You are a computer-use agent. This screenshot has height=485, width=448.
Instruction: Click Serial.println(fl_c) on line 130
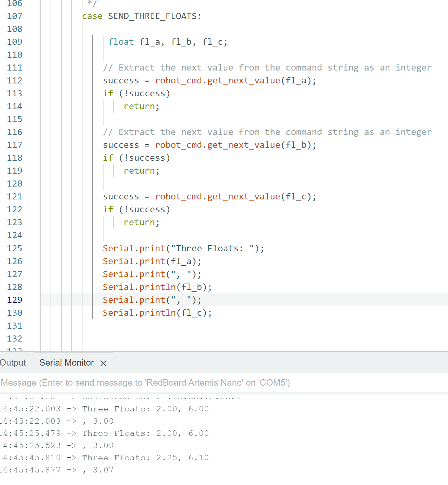(157, 313)
